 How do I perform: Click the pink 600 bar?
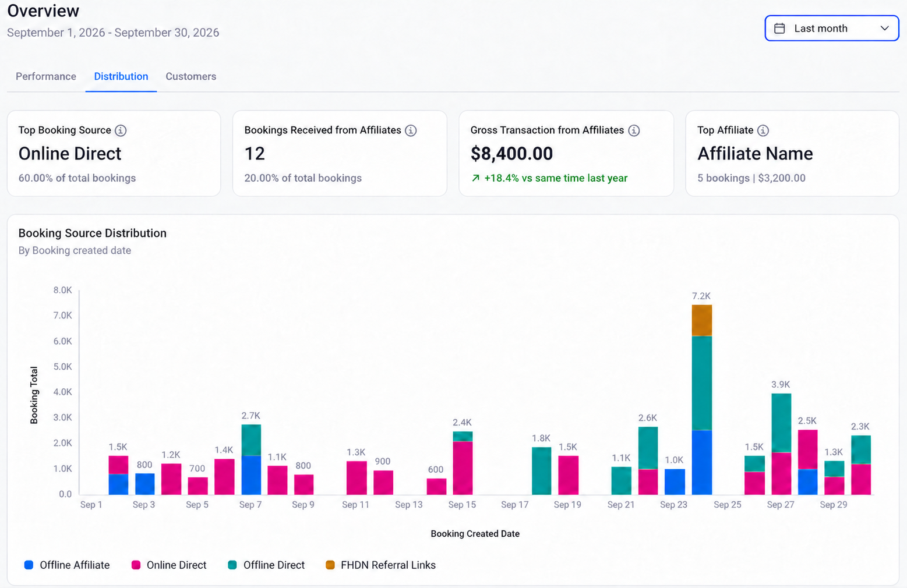click(436, 487)
